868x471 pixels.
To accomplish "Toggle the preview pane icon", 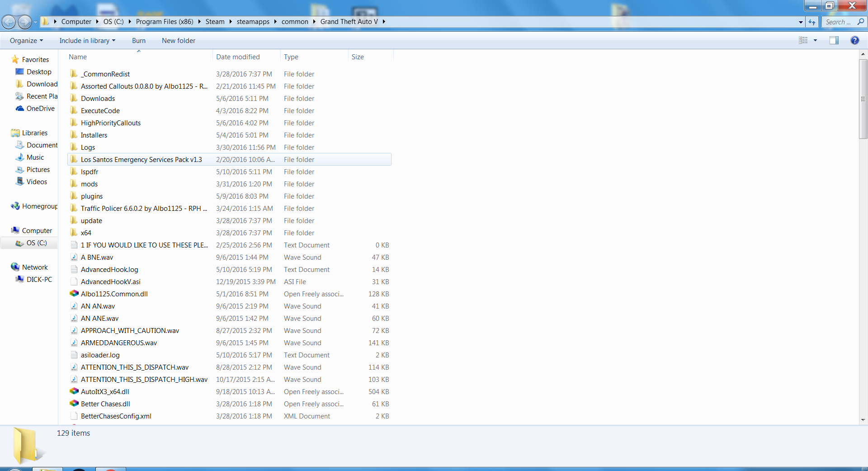I will 834,40.
